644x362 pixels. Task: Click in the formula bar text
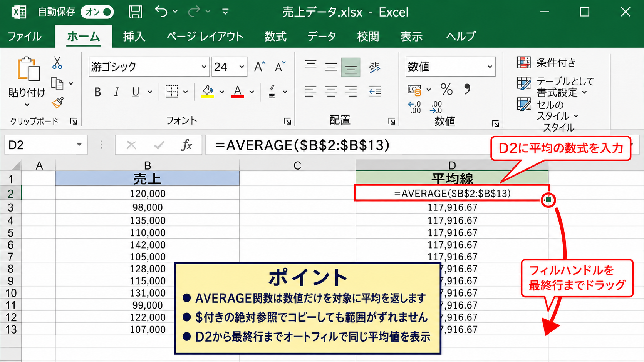[x=302, y=145]
